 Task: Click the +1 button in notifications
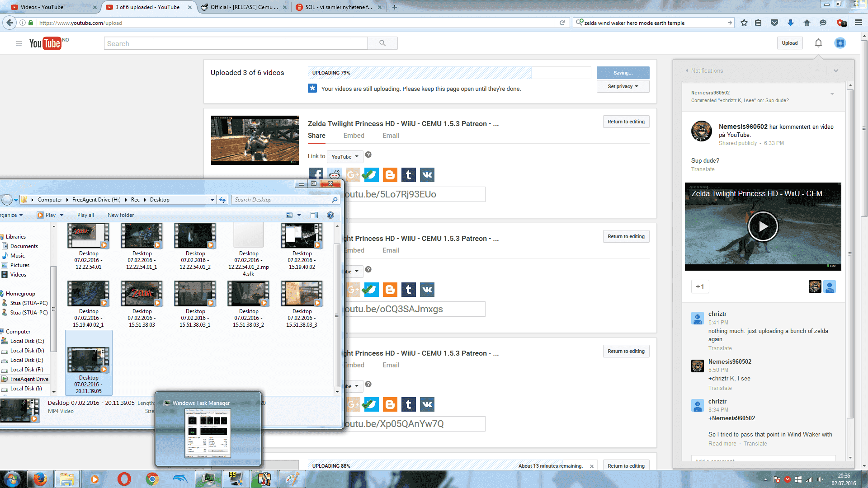[700, 286]
